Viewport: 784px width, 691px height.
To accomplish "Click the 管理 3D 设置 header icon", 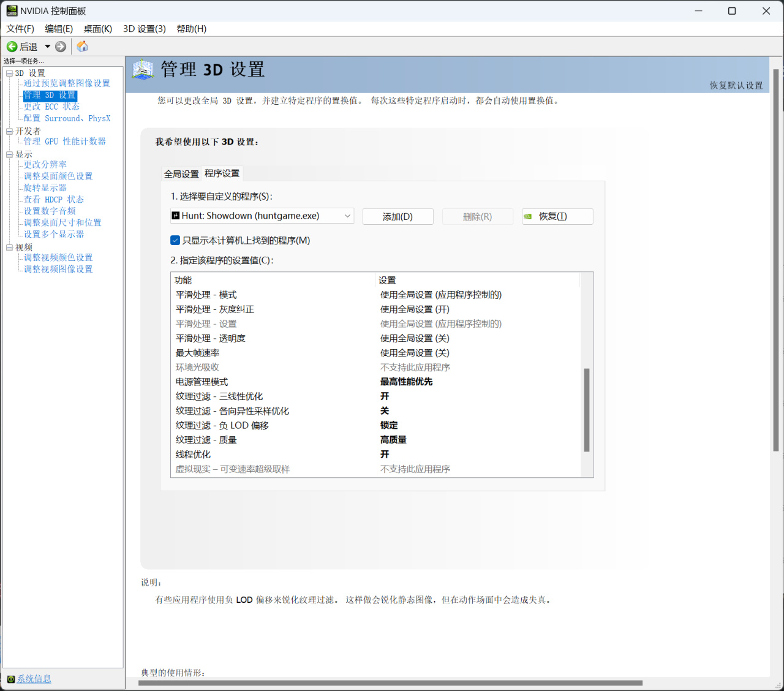I will click(x=143, y=70).
